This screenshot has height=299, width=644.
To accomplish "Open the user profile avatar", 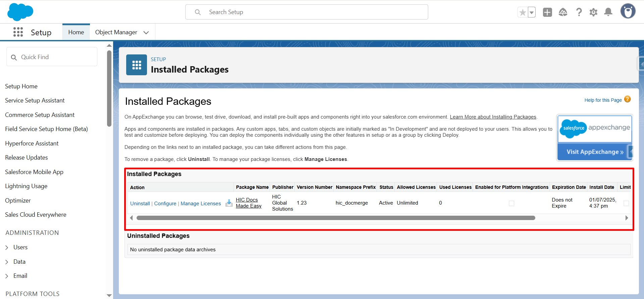I will coord(628,11).
